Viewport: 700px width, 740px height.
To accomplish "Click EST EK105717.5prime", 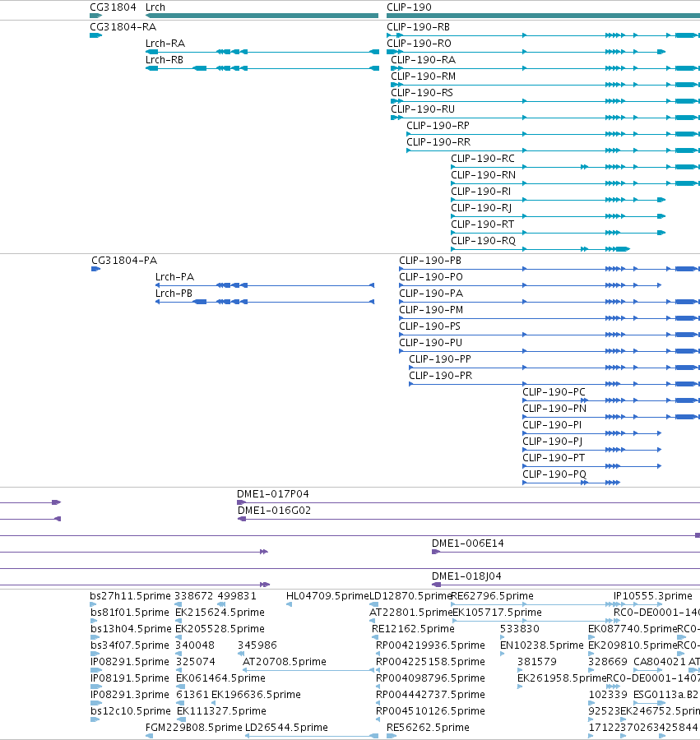I will (497, 613).
